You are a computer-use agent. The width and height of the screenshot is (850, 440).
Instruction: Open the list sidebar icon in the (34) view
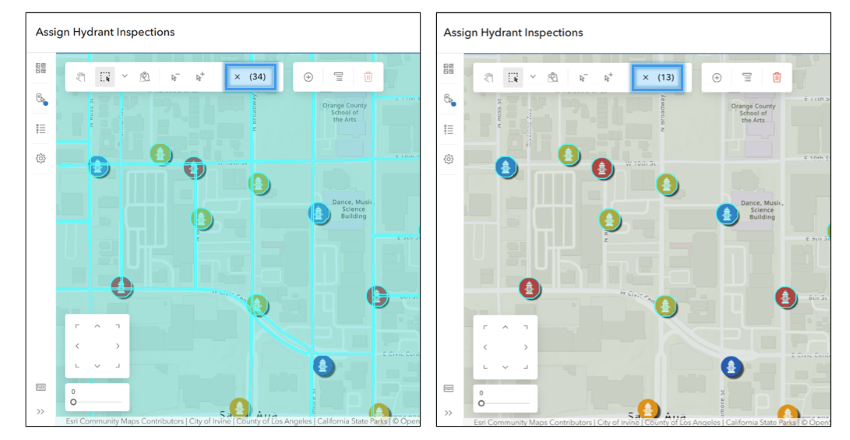41,128
